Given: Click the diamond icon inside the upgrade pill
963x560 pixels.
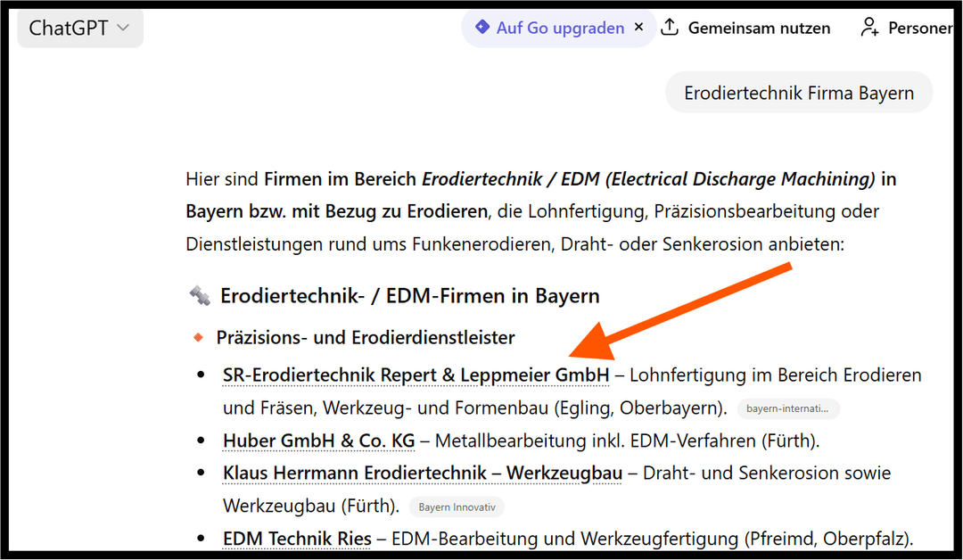Looking at the screenshot, I should tap(482, 28).
